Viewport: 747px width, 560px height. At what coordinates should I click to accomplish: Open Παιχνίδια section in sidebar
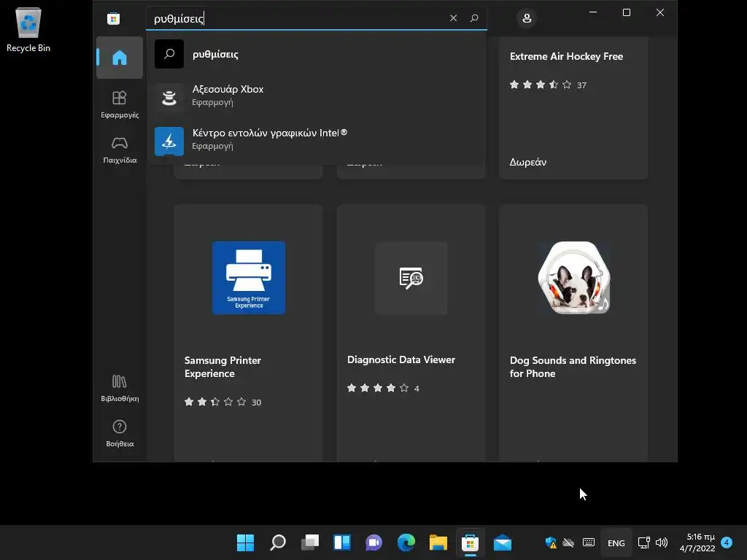(x=119, y=149)
